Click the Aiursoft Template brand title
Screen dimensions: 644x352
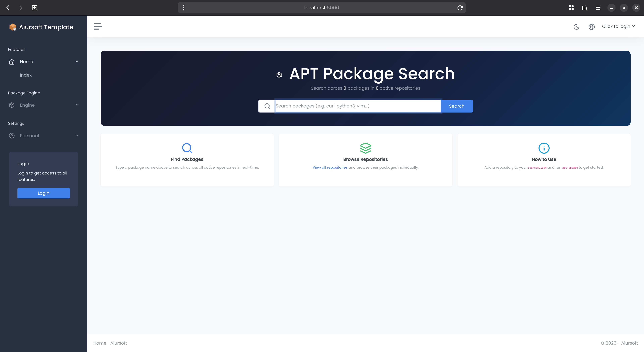point(46,27)
